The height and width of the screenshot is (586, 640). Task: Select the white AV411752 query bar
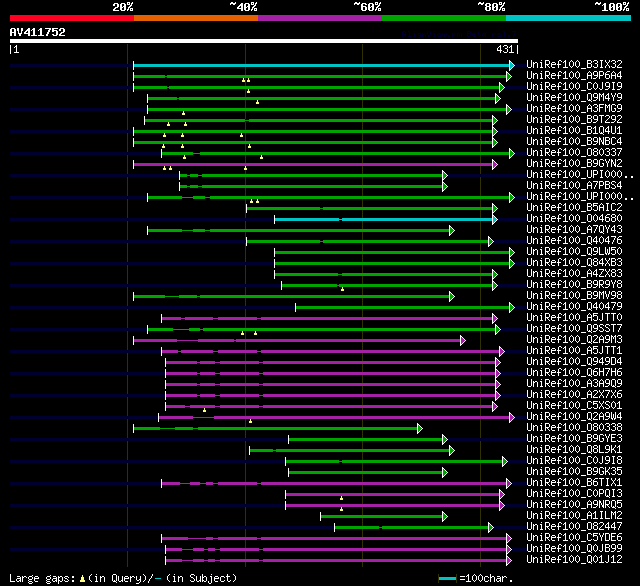[x=264, y=41]
